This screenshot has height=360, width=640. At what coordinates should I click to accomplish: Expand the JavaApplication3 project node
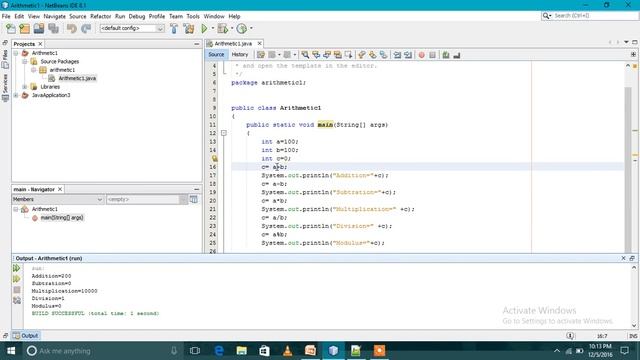[x=16, y=95]
